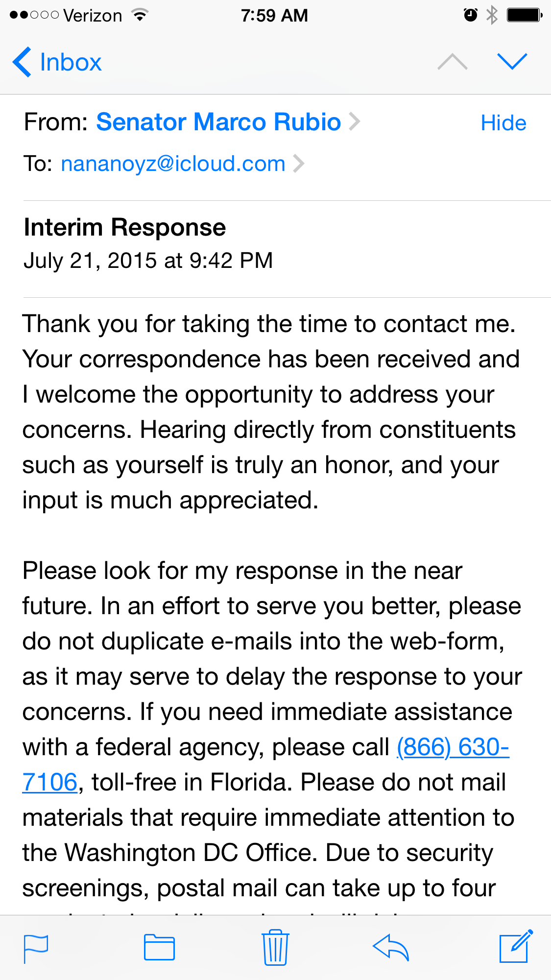
Task: Go to previous message with the up arrow
Action: click(x=452, y=62)
